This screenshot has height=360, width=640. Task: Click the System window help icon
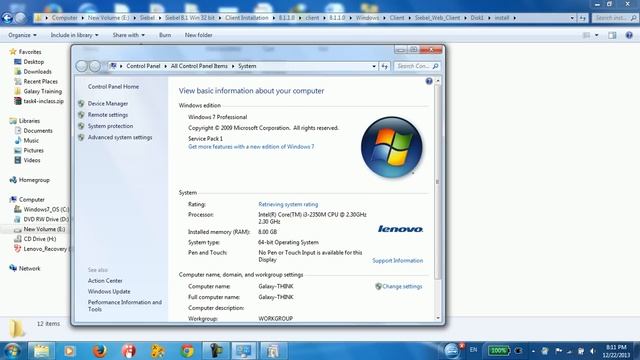tap(429, 81)
